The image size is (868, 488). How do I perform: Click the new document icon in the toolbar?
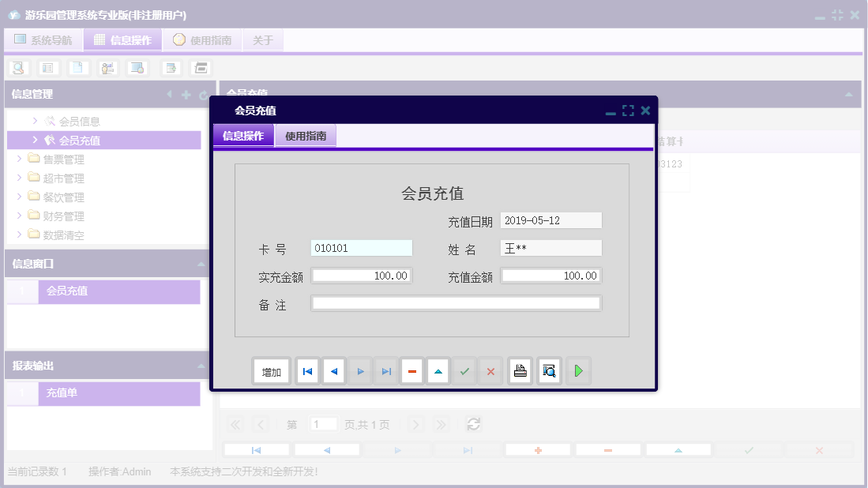point(77,67)
